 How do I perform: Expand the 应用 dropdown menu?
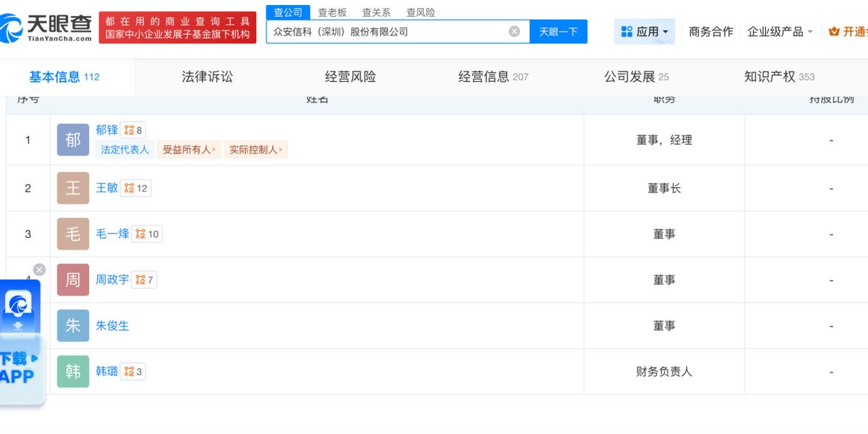pos(644,32)
